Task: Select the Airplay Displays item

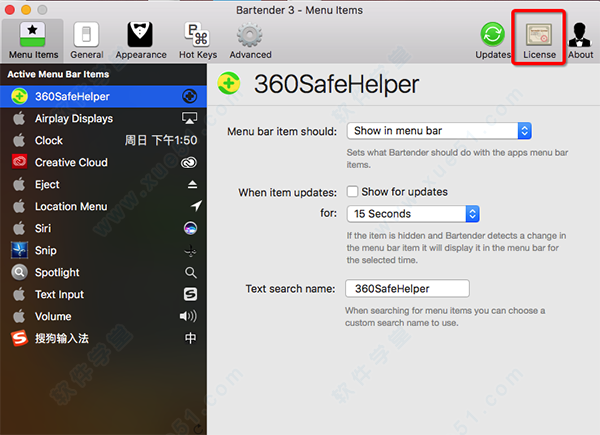Action: (73, 118)
